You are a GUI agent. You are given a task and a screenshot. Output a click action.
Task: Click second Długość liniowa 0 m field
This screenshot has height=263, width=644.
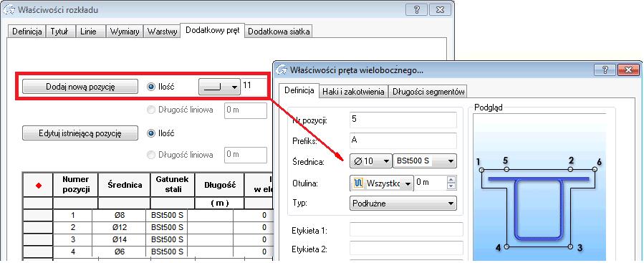click(246, 155)
